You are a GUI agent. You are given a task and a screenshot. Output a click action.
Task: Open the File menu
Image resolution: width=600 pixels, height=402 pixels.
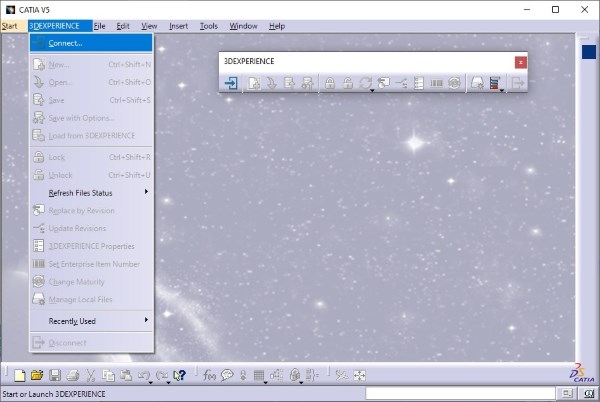click(99, 26)
